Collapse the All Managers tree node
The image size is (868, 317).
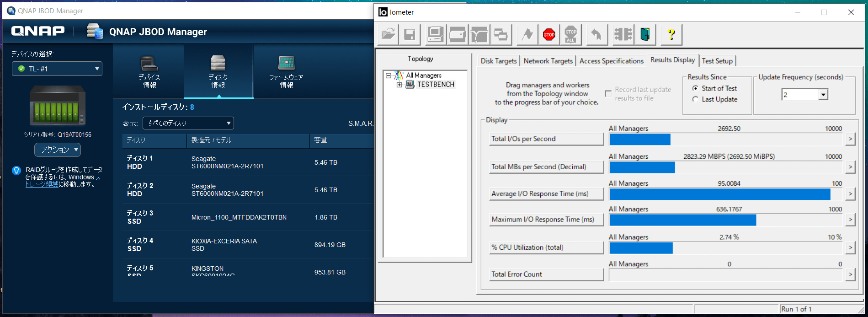389,75
